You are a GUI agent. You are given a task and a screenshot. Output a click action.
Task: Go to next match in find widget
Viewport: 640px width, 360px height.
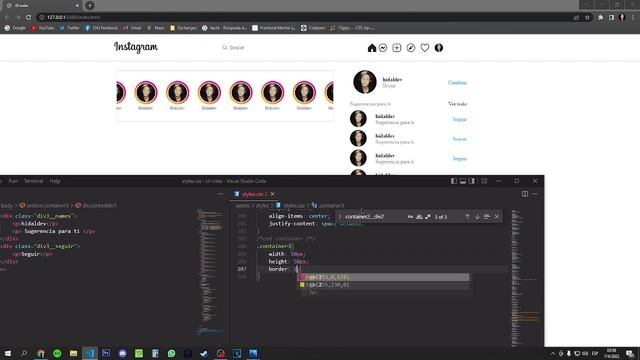[x=477, y=217]
